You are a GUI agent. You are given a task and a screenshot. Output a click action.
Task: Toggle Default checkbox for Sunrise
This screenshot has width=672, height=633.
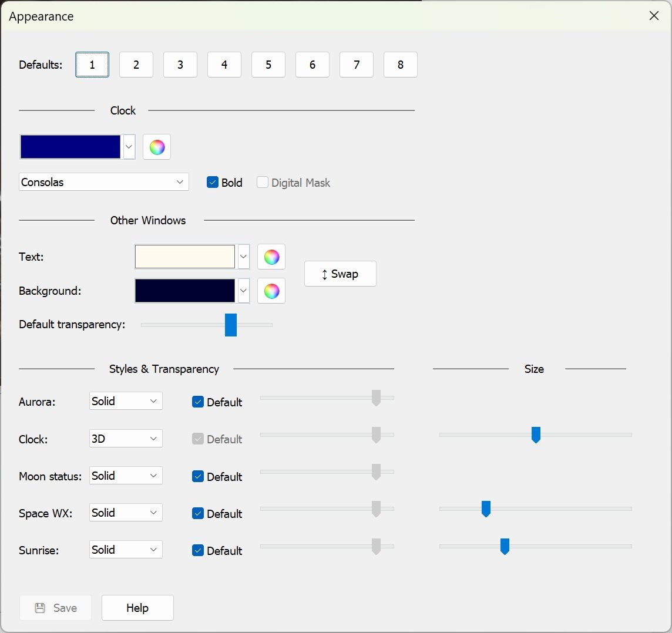[x=198, y=551]
